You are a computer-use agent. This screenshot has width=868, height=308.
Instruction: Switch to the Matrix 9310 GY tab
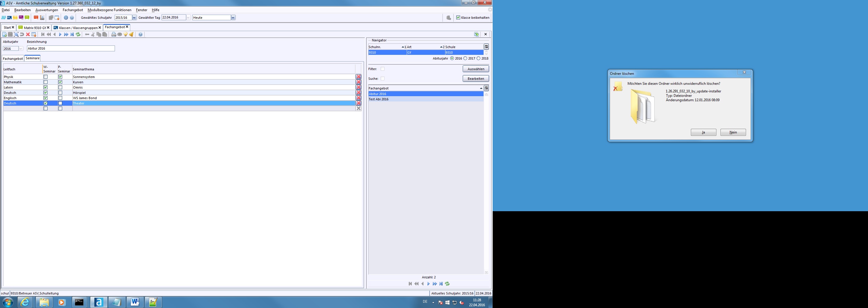pos(34,28)
